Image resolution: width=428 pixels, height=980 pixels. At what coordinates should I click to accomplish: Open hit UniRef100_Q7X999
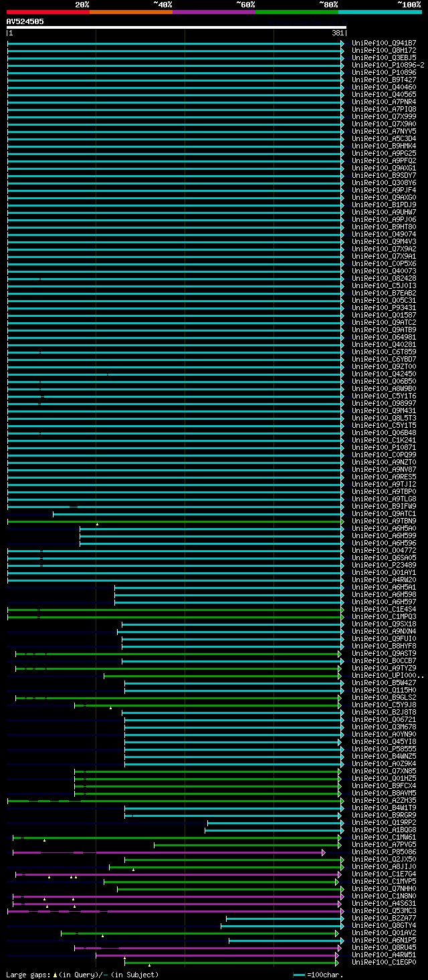385,116
